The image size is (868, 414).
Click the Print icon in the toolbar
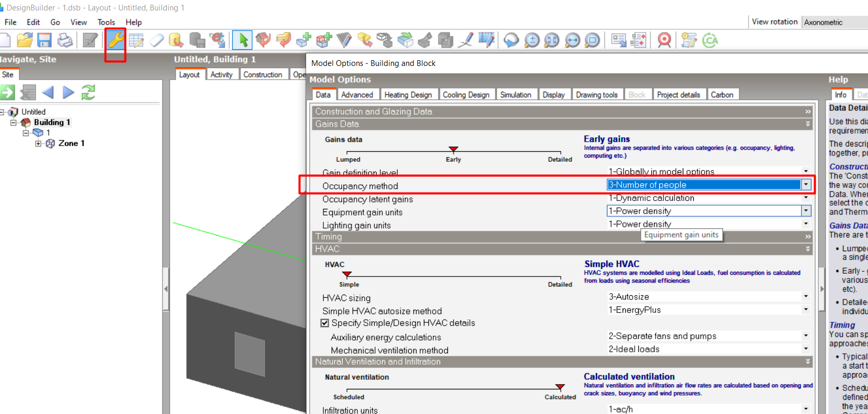[x=65, y=40]
